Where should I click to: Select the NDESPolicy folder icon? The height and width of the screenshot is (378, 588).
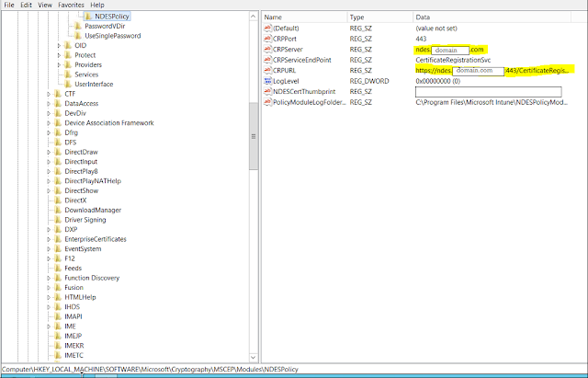pyautogui.click(x=88, y=17)
